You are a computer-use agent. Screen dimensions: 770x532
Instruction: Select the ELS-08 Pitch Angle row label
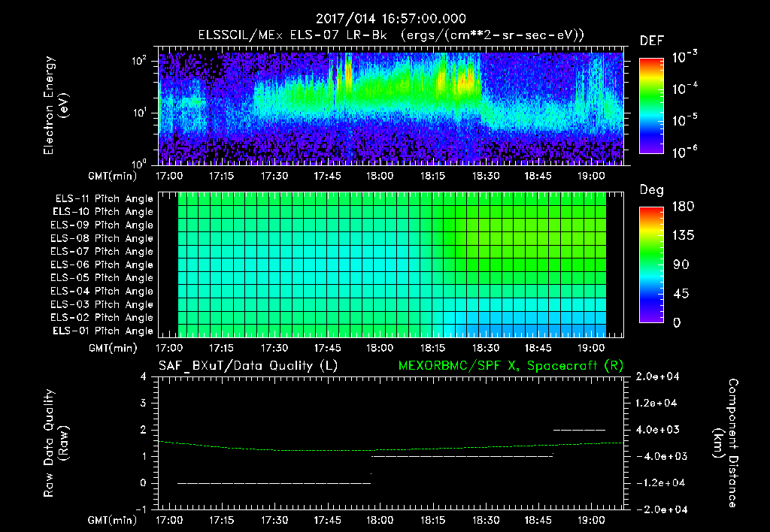102,238
